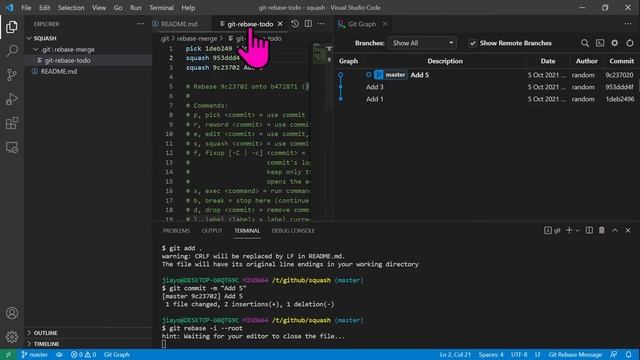The image size is (640, 360).
Task: Select the TERMINAL panel tab
Action: [247, 231]
